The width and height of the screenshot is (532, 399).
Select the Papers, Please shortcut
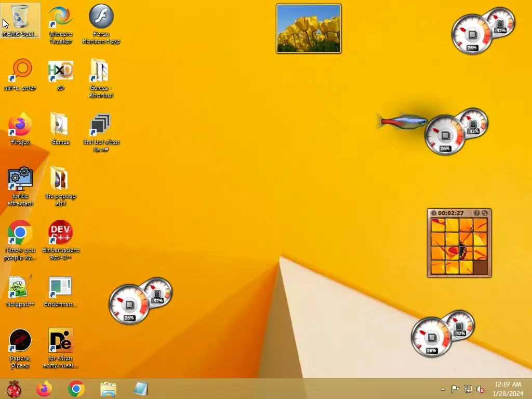click(20, 349)
